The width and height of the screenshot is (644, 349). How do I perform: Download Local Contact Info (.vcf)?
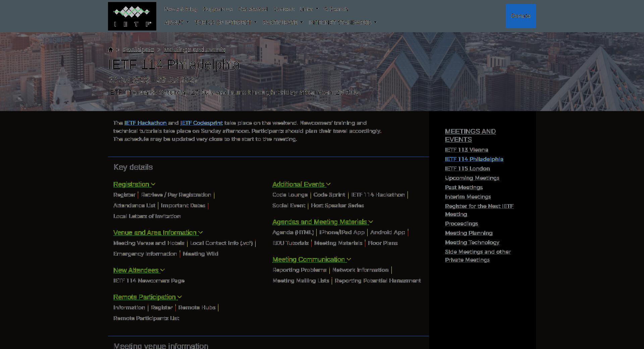click(x=221, y=243)
